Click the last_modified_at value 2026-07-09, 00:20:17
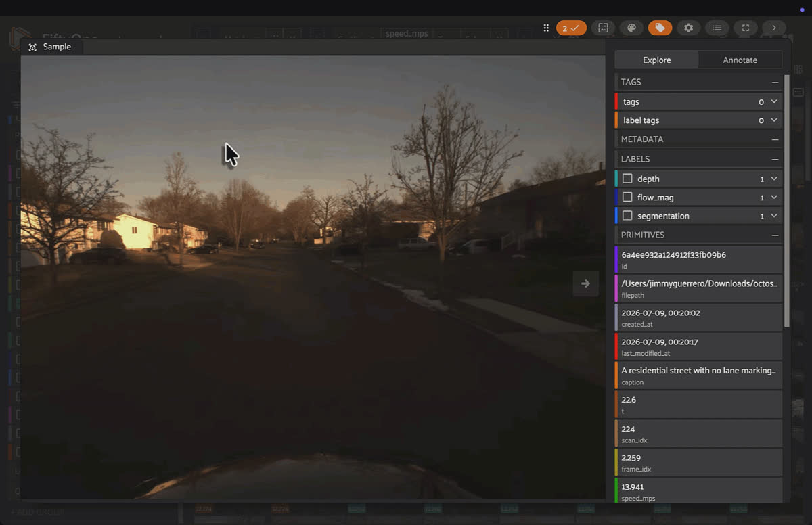Viewport: 812px width, 525px height. coord(660,342)
